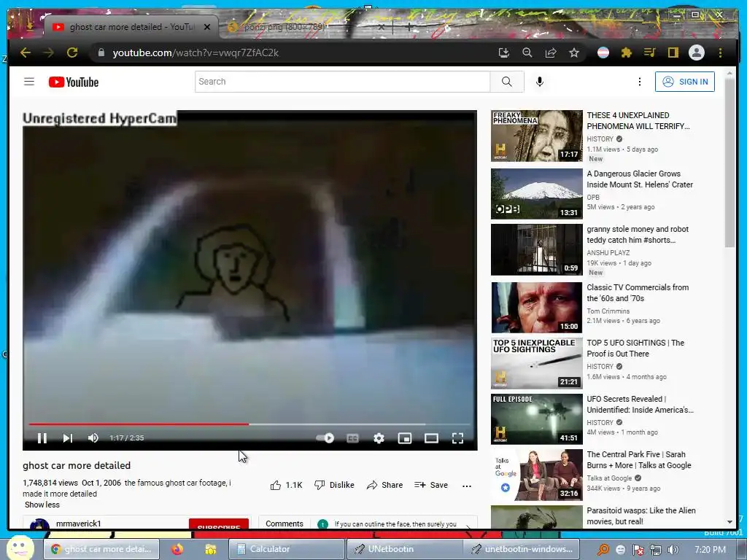
Task: Open the media control playlist icon
Action: (x=649, y=52)
